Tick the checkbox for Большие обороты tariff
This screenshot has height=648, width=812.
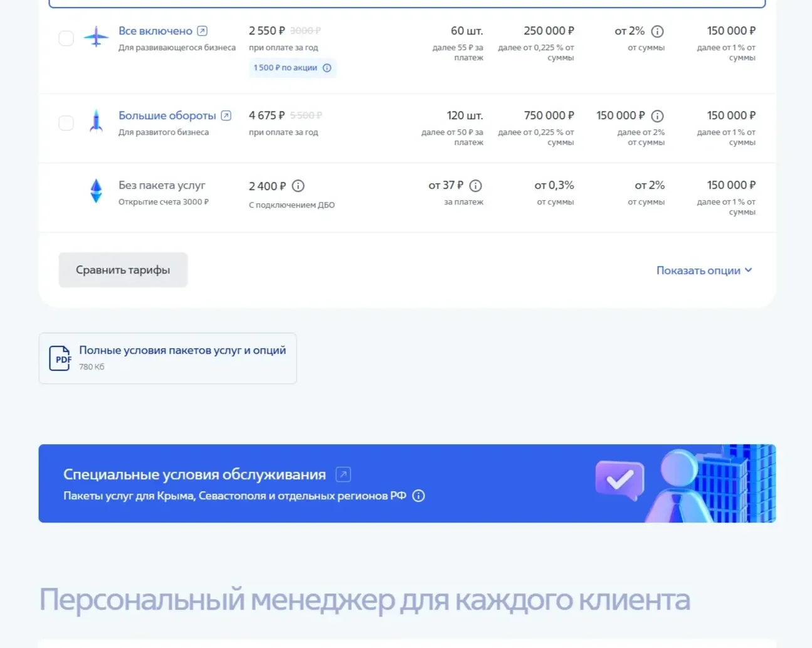[66, 123]
